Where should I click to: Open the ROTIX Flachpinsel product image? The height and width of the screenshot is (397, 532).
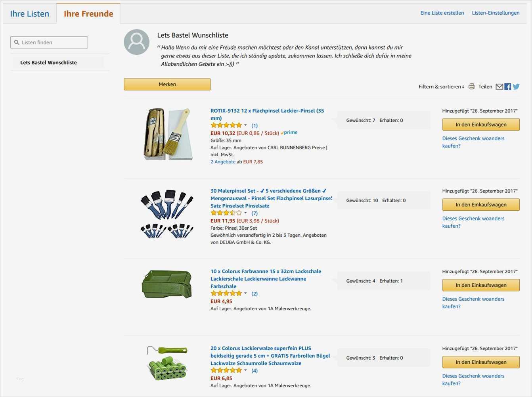point(168,134)
